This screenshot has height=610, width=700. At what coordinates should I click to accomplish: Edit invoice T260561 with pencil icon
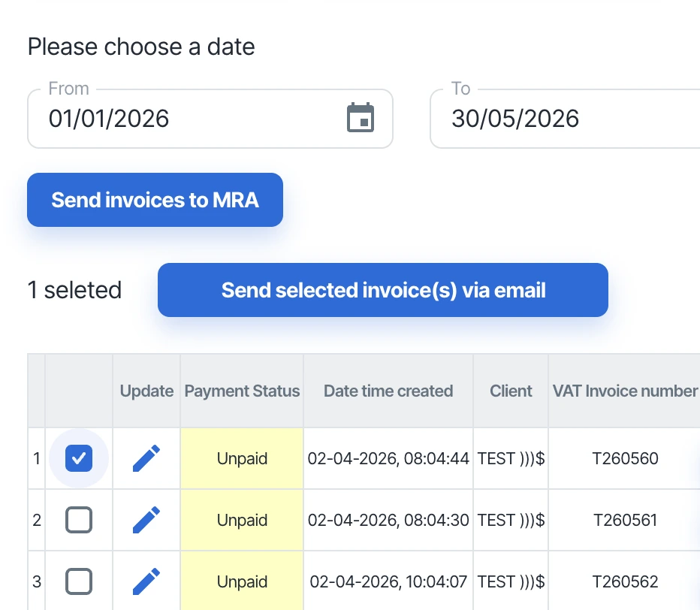point(146,520)
